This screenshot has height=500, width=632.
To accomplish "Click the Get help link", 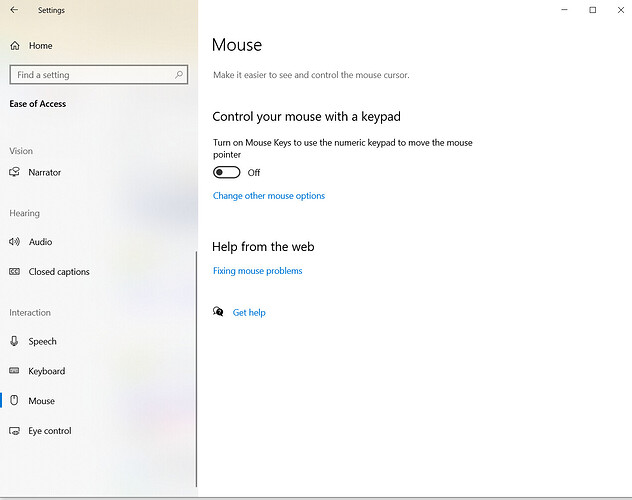I will click(x=249, y=313).
